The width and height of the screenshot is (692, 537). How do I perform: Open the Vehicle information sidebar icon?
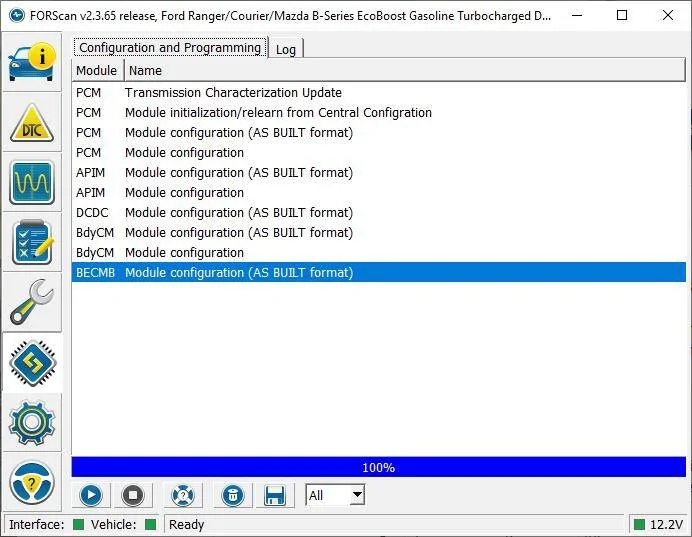pyautogui.click(x=32, y=62)
